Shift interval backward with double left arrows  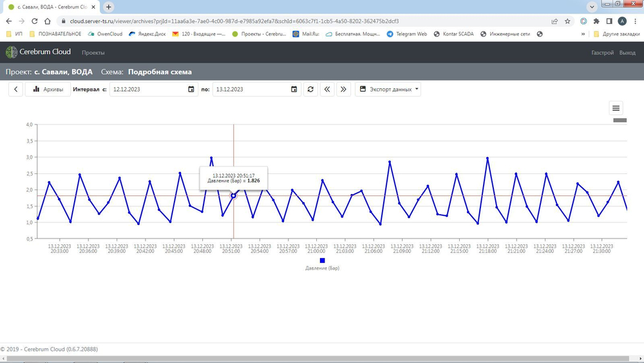(327, 89)
